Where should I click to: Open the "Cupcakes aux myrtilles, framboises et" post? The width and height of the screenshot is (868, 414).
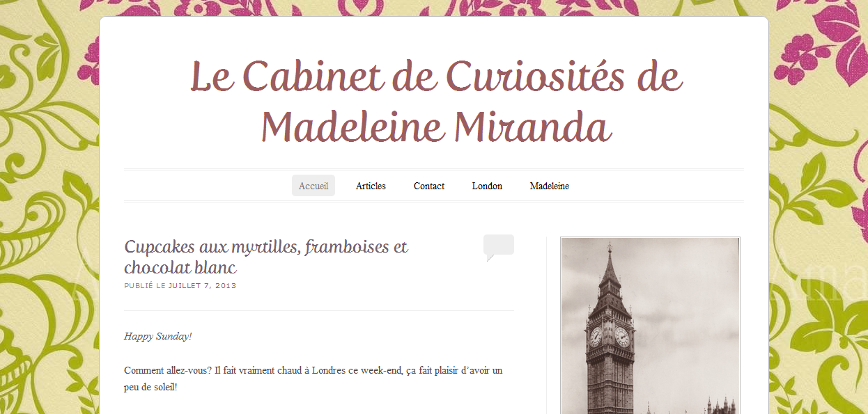click(x=266, y=246)
